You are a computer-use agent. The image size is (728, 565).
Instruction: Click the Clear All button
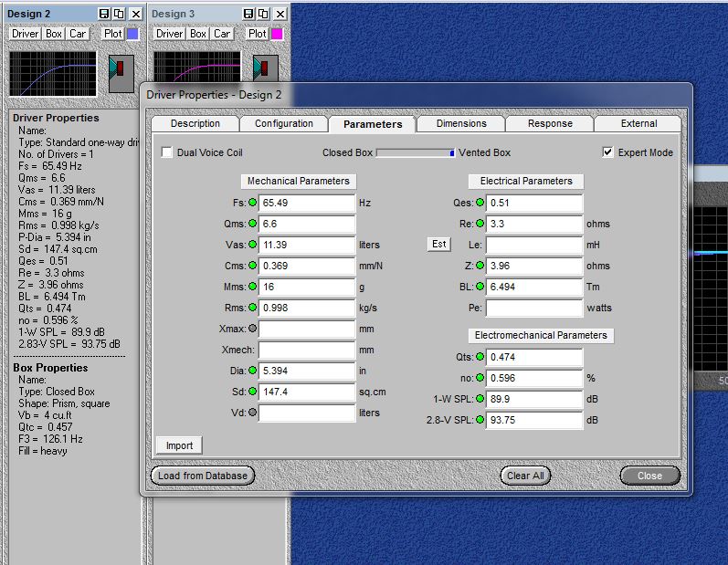tap(525, 476)
